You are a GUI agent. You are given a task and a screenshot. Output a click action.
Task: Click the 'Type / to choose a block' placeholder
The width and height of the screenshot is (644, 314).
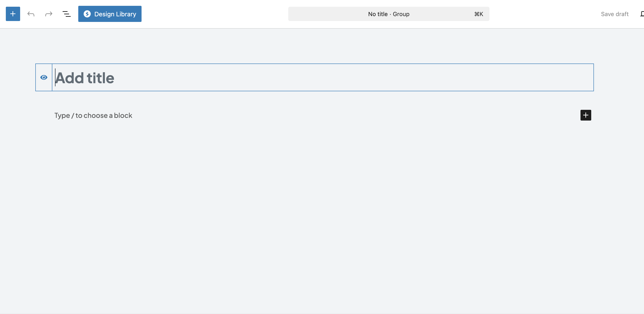point(93,115)
